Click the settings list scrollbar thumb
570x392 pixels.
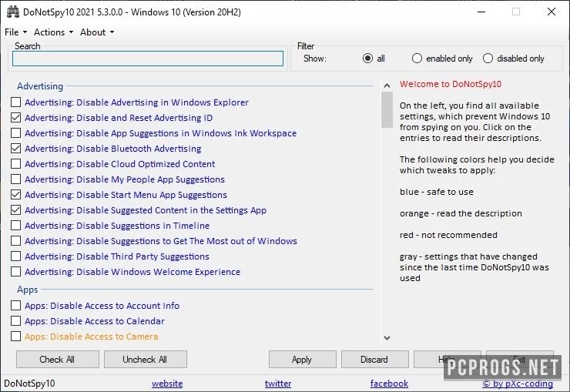(x=387, y=109)
